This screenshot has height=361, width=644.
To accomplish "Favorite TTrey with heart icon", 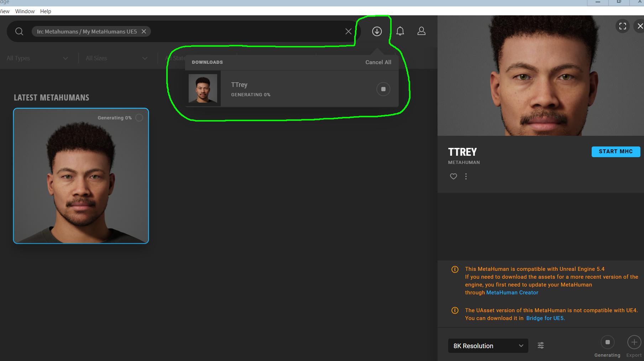I will tap(453, 176).
